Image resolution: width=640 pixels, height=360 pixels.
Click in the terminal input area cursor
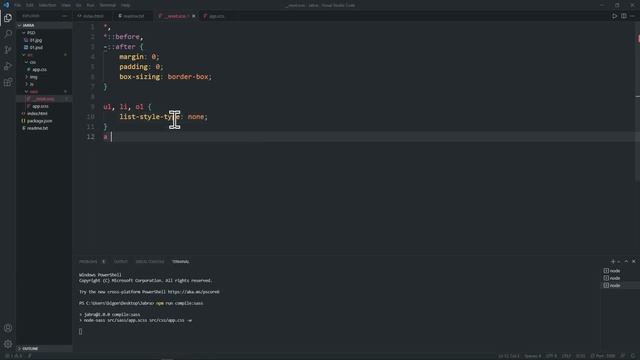pyautogui.click(x=80, y=331)
